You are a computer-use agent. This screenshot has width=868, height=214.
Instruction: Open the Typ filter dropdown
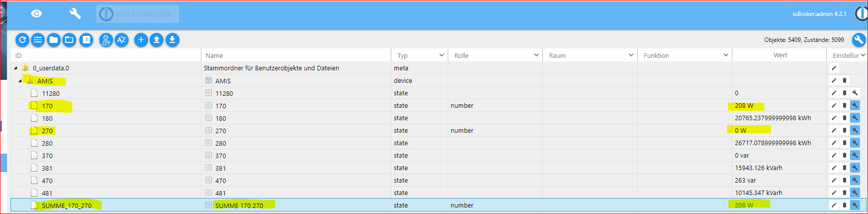pyautogui.click(x=441, y=55)
